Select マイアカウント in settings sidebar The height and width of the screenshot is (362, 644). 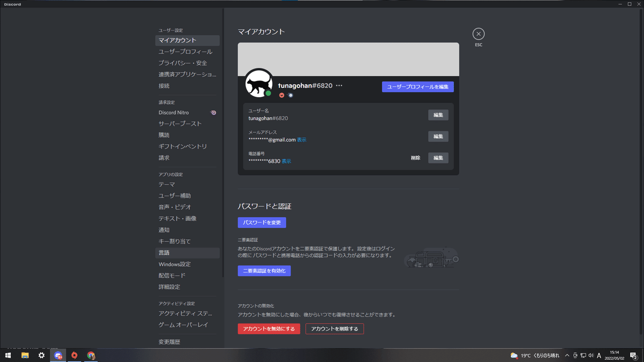pyautogui.click(x=187, y=40)
